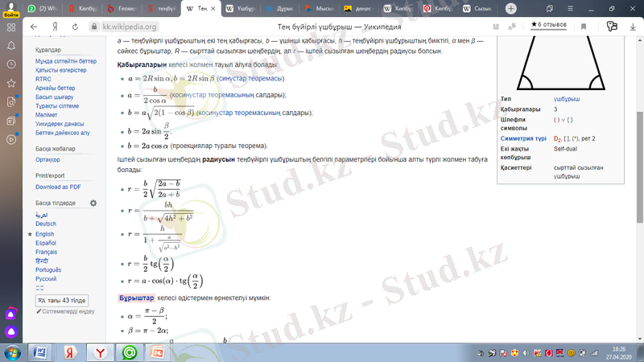Open синустар теоремасы link
This screenshot has height=362, width=644.
pos(250,78)
